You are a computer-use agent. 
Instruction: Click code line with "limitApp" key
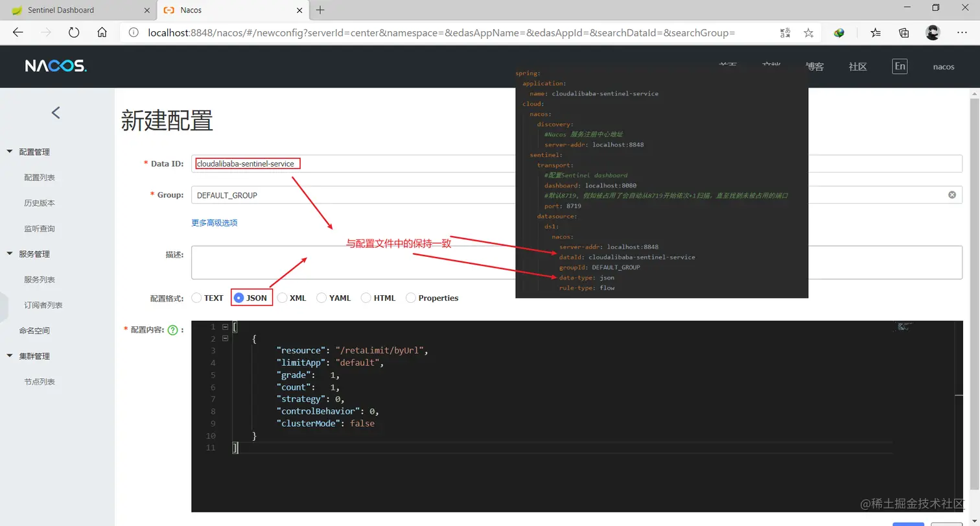pyautogui.click(x=331, y=363)
